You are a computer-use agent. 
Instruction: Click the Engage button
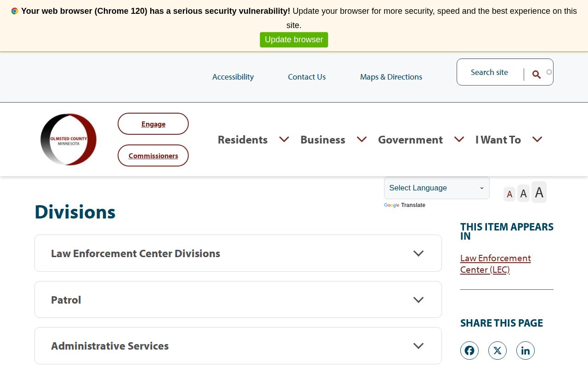click(153, 124)
